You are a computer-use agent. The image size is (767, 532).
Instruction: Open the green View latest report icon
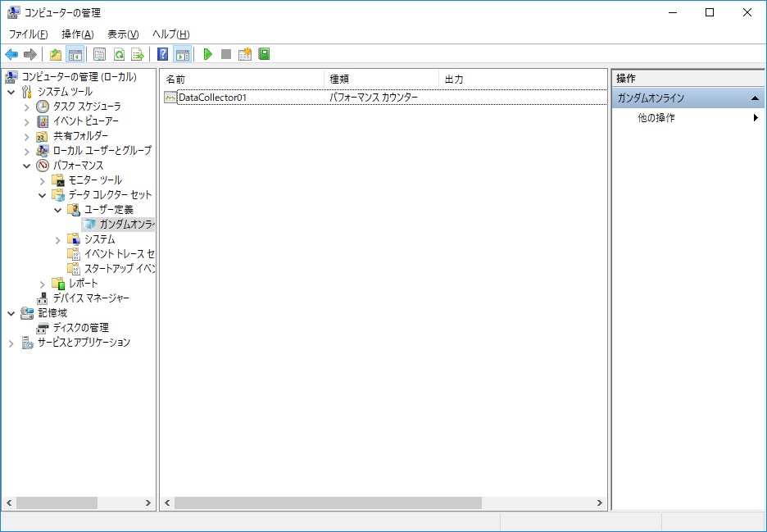(x=264, y=54)
